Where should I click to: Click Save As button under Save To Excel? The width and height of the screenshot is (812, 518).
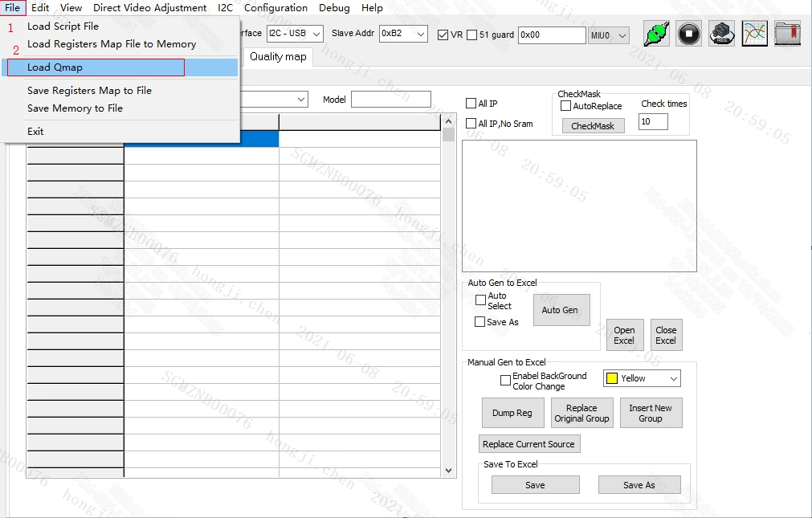(639, 485)
